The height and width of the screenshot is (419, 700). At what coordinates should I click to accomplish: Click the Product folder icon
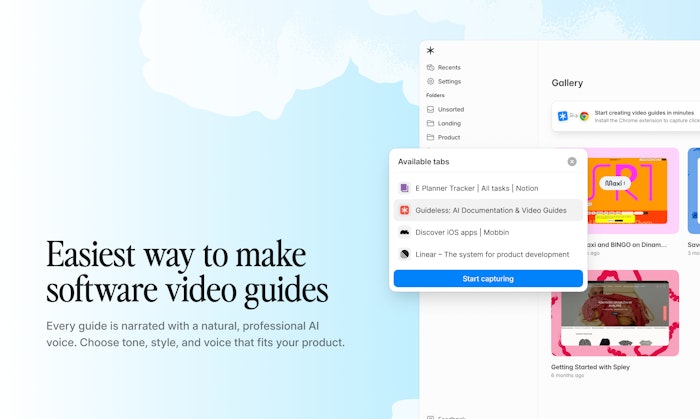430,137
